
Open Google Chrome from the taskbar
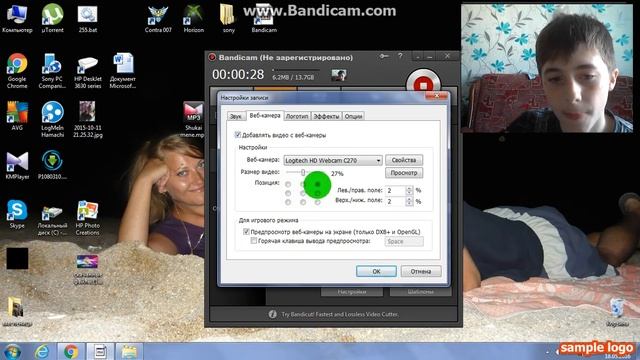point(71,351)
